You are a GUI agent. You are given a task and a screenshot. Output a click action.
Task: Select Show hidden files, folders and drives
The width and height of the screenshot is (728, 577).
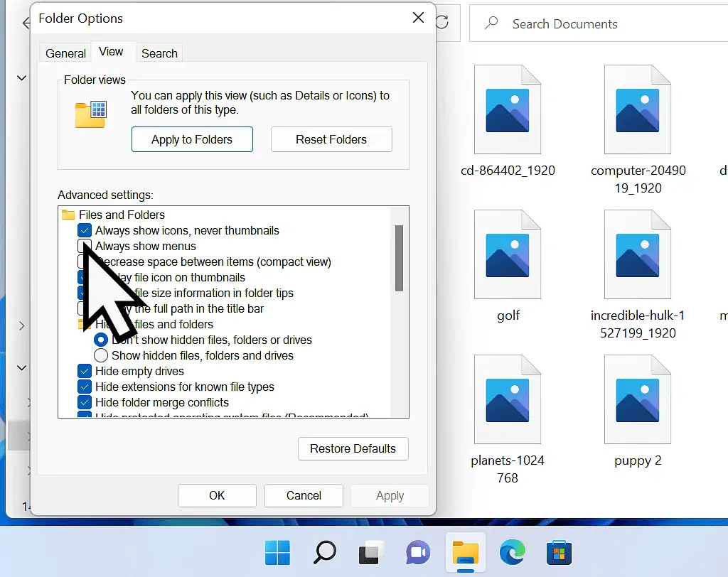pos(101,355)
